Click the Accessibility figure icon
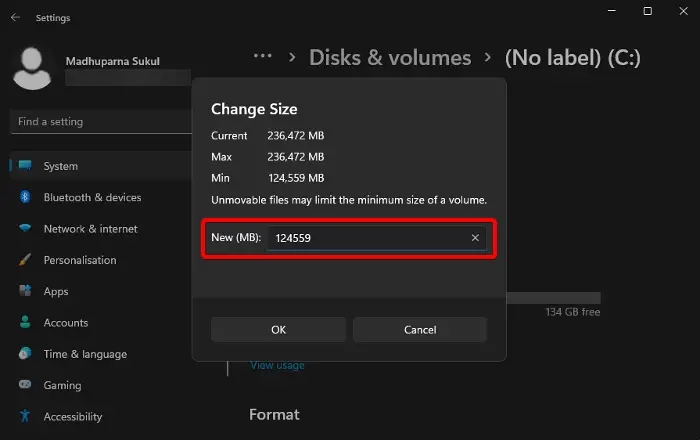The width and height of the screenshot is (700, 440). tap(25, 416)
